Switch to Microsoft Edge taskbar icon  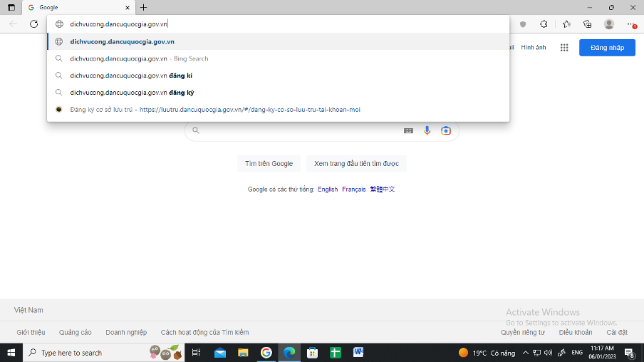pos(289,353)
